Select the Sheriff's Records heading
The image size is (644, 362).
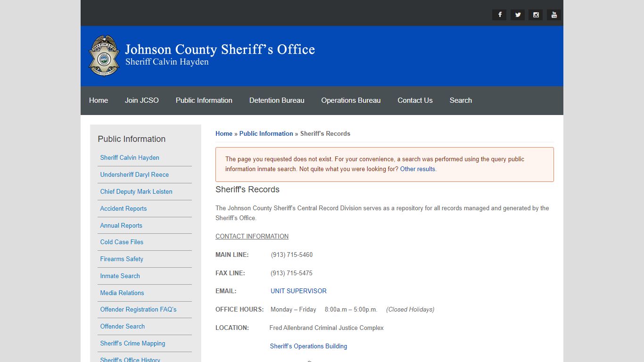tap(248, 189)
